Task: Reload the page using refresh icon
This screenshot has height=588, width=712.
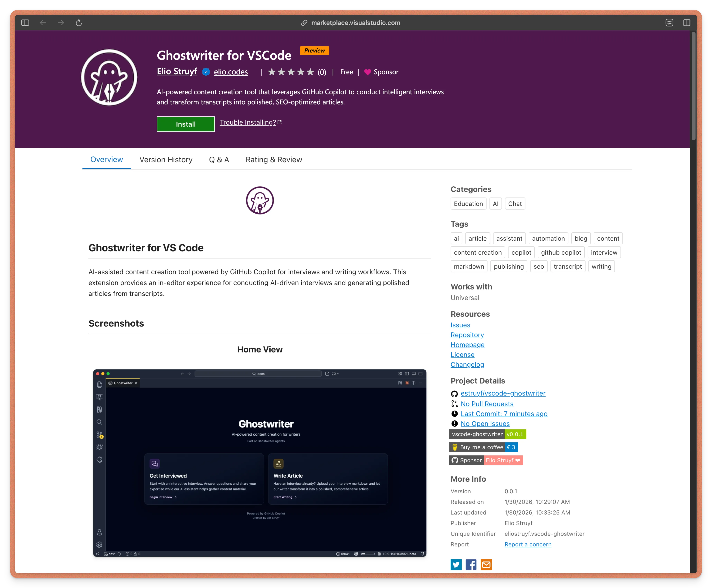Action: pyautogui.click(x=79, y=23)
